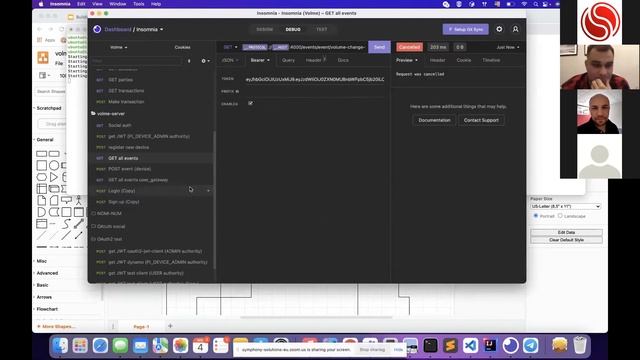640x360 pixels.
Task: Open the JSON body type dropdown
Action: (x=230, y=60)
